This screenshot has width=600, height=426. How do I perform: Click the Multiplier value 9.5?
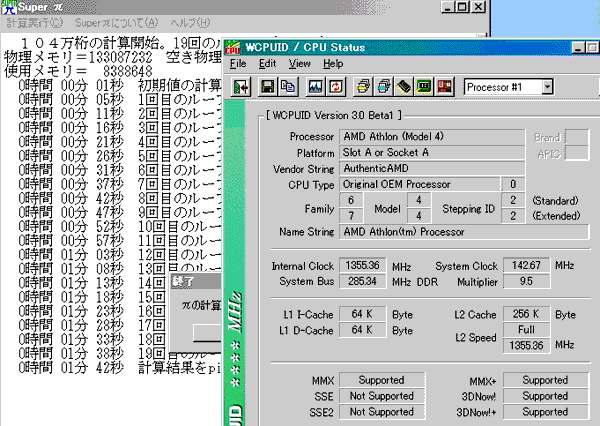[x=527, y=281]
